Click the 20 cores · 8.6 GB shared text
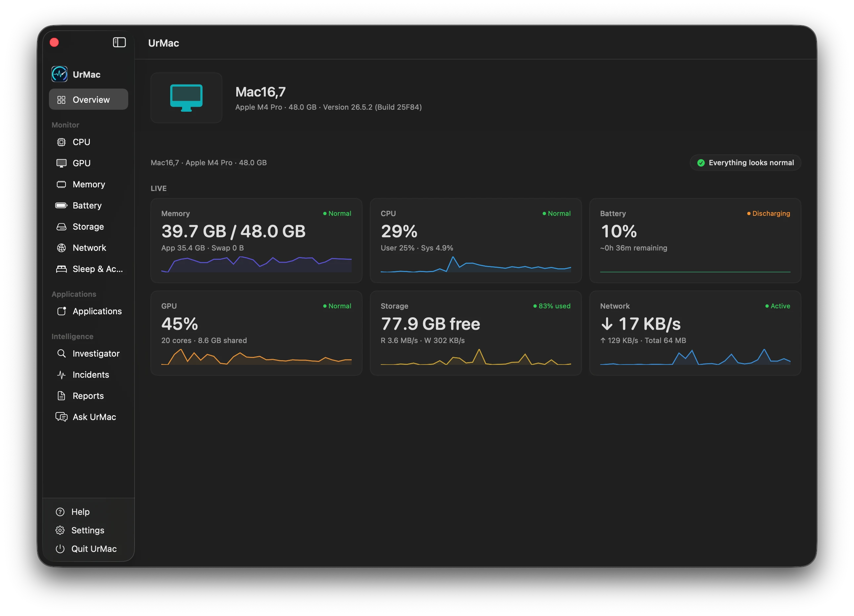Image resolution: width=854 pixels, height=616 pixels. click(204, 340)
